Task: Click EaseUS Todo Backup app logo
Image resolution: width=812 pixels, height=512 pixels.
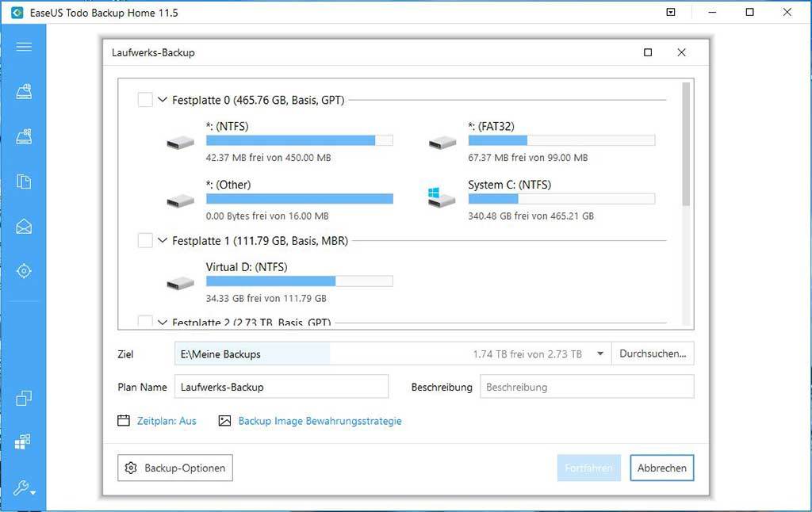Action: (x=17, y=13)
